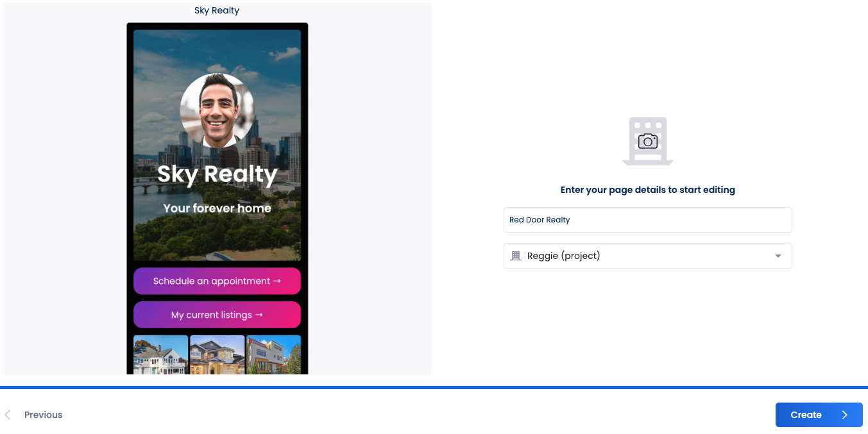Open the Reggie (project) dropdown arrow
The width and height of the screenshot is (868, 434).
778,256
